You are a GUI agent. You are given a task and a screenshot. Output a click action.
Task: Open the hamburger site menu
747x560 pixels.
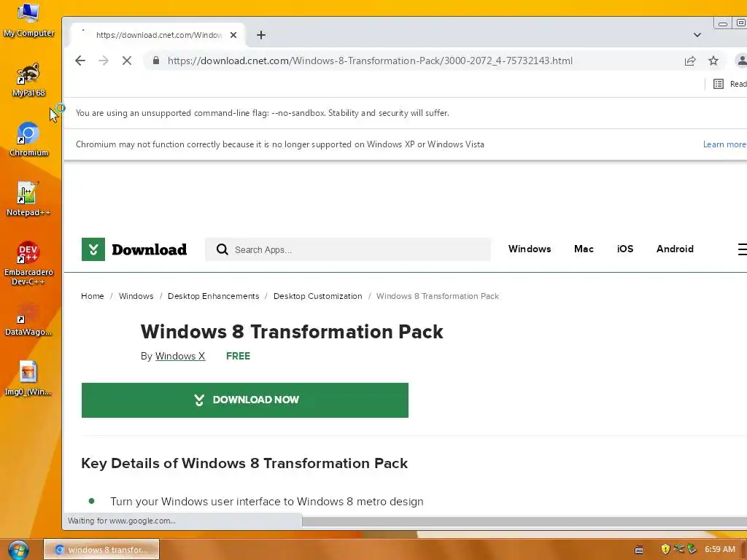coord(742,249)
